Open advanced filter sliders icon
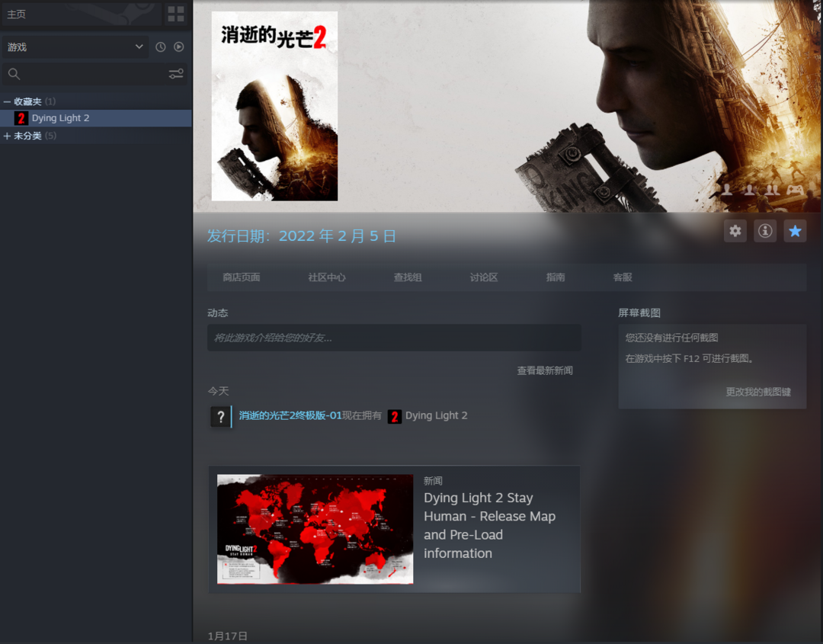823x644 pixels. click(x=176, y=74)
